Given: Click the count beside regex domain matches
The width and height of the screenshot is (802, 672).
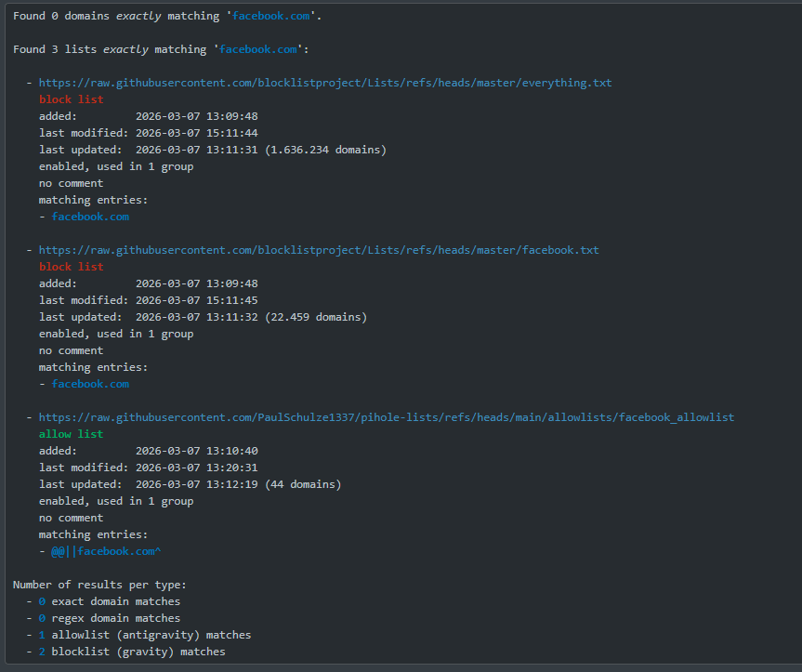Looking at the screenshot, I should point(42,618).
